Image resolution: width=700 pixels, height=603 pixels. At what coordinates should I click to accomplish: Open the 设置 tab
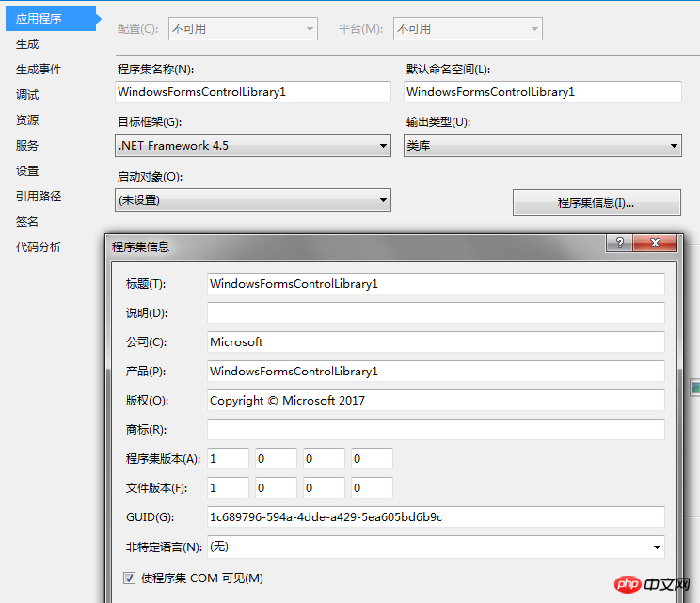pyautogui.click(x=27, y=171)
